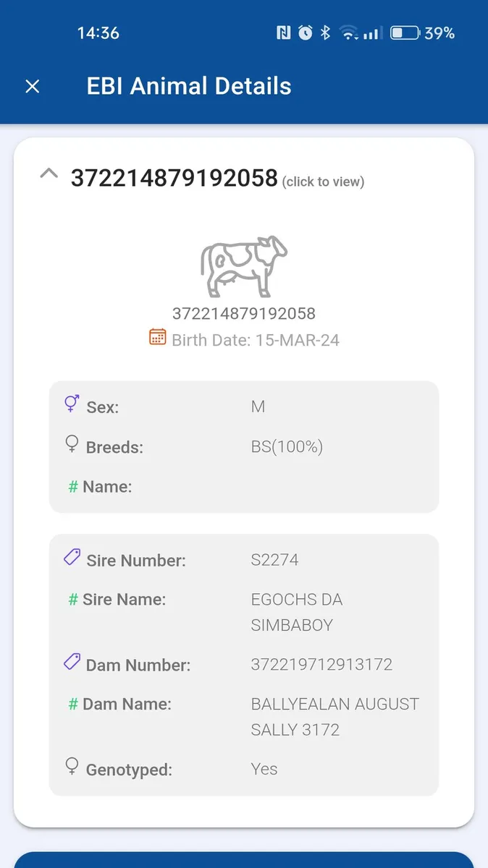Click the female symbol icon beside Genotyped
488x868 pixels.
(72, 767)
